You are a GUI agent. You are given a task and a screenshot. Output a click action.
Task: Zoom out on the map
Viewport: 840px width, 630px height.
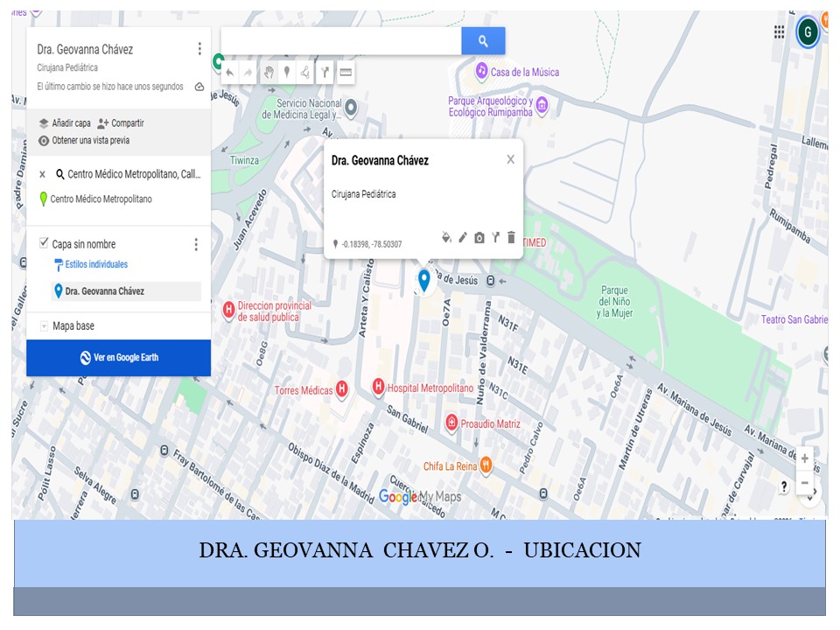pyautogui.click(x=805, y=483)
